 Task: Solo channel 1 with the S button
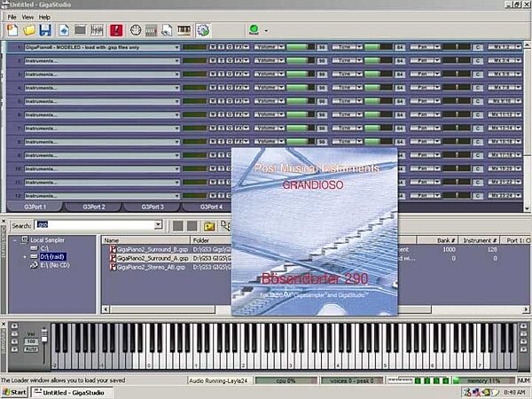221,47
